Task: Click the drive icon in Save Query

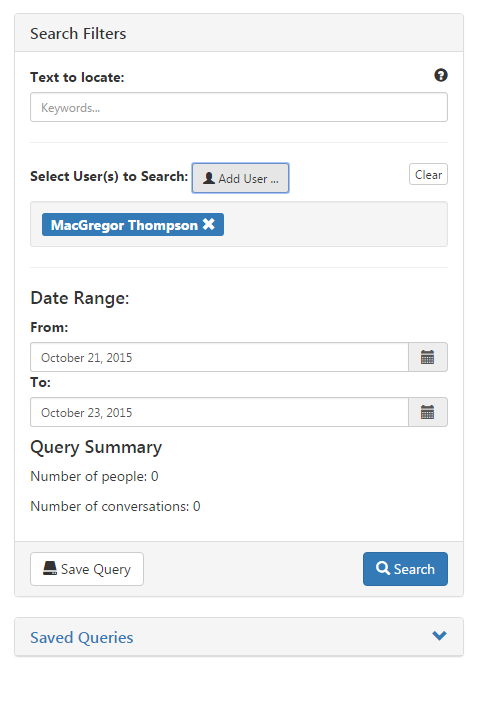Action: point(50,568)
